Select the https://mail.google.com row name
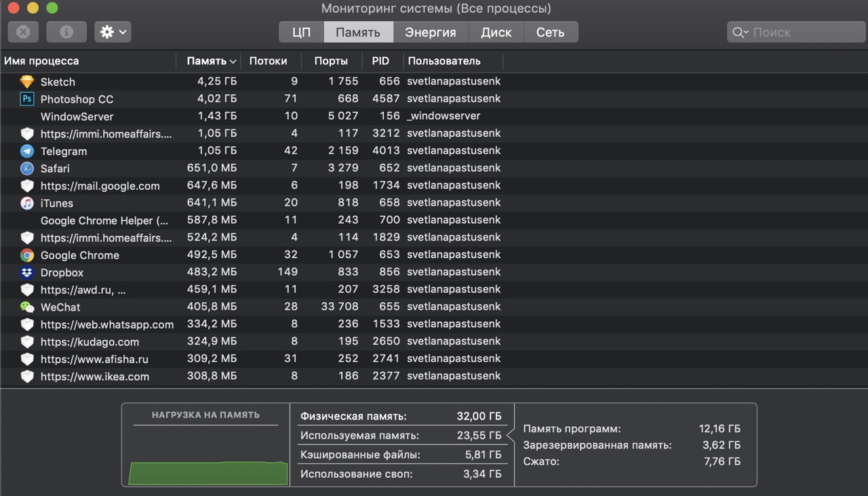The width and height of the screenshot is (868, 496). click(100, 186)
